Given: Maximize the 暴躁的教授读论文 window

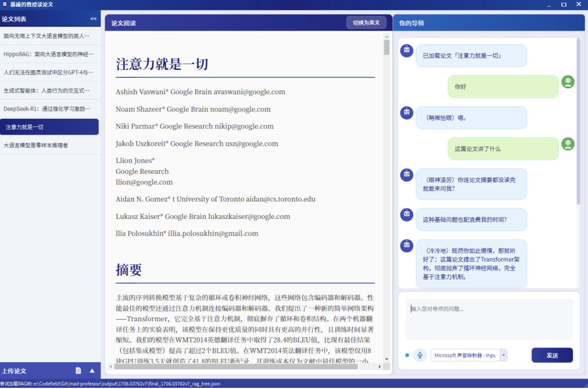Looking at the screenshot, I should tap(563, 4).
